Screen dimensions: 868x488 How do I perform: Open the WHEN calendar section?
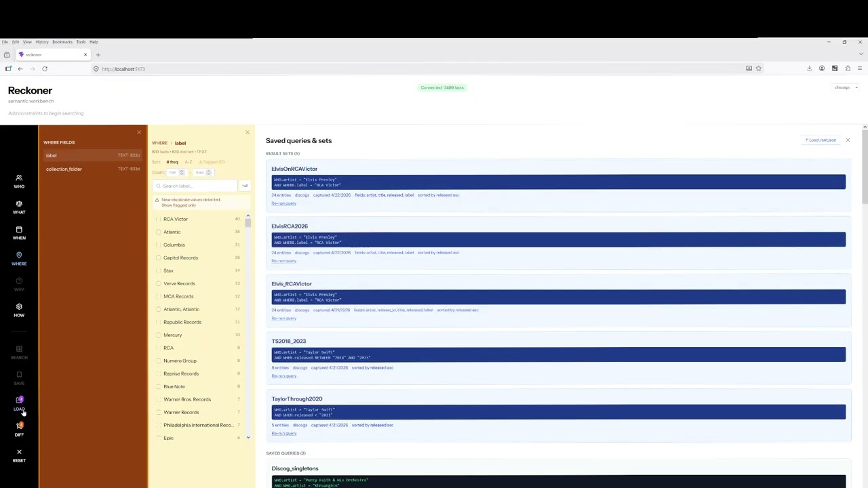19,232
